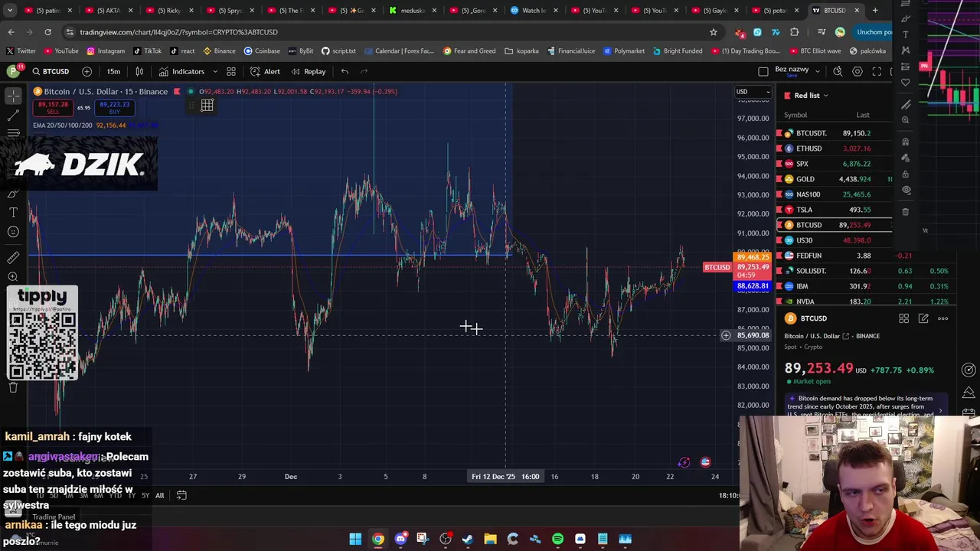Open the Windows Start menu
The image size is (980, 551).
coord(355,539)
